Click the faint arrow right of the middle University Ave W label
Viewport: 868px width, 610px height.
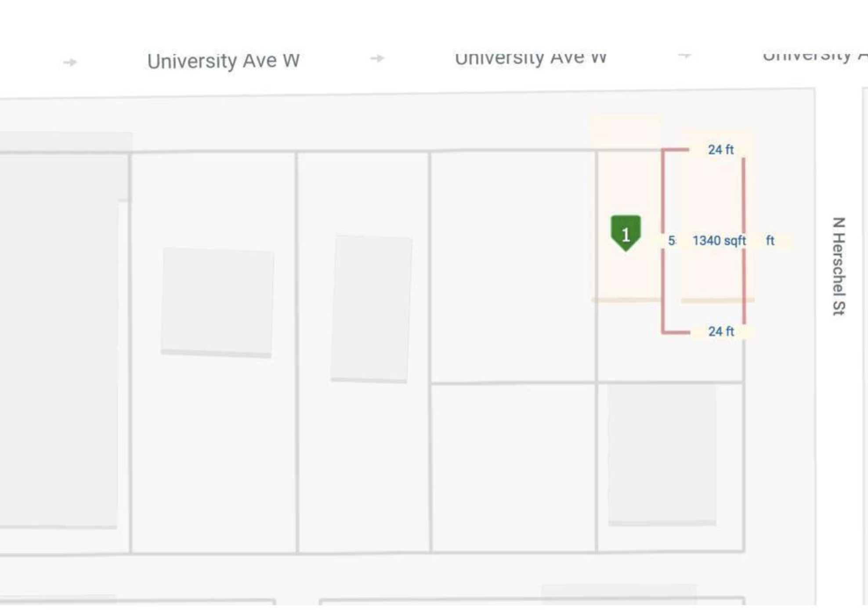click(x=684, y=55)
